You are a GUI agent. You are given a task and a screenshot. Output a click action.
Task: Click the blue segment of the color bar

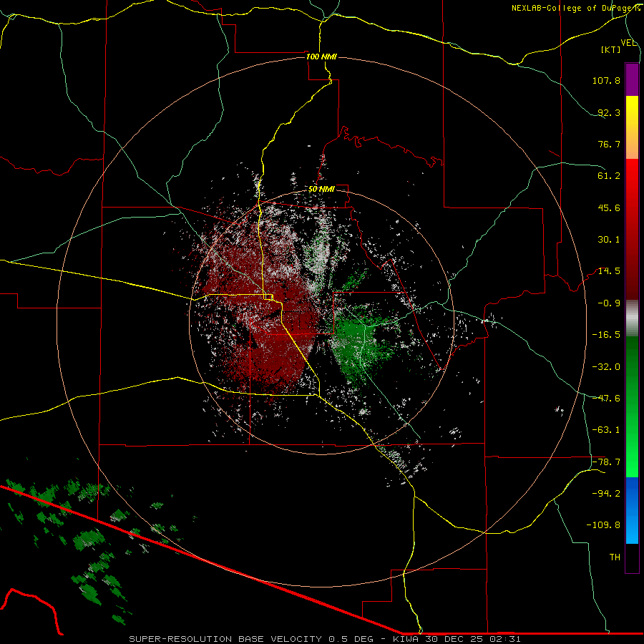pyautogui.click(x=632, y=510)
